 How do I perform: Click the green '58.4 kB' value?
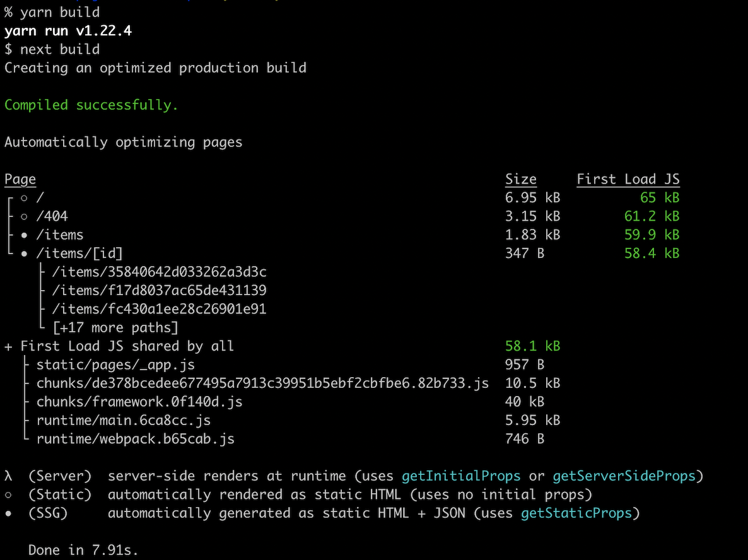click(652, 254)
